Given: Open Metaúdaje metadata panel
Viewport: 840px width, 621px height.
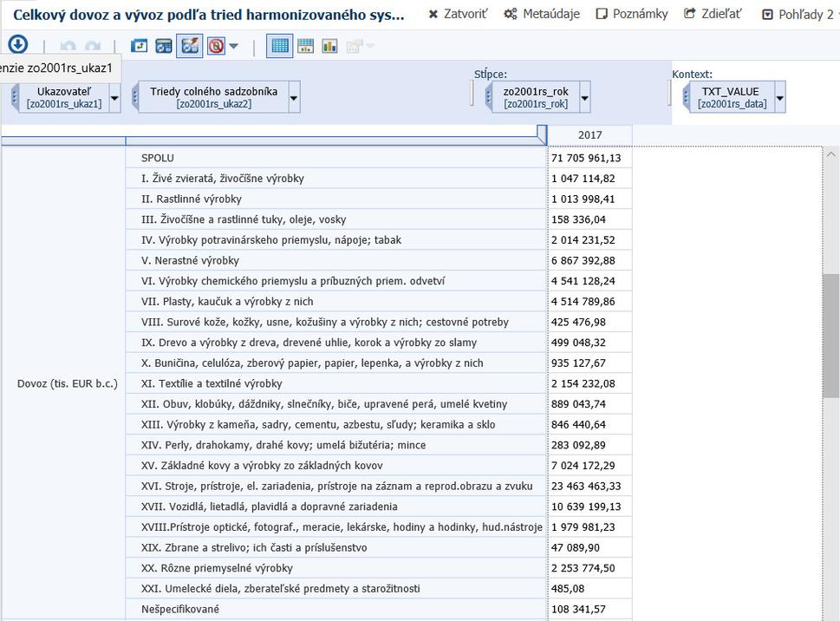Looking at the screenshot, I should coord(542,14).
